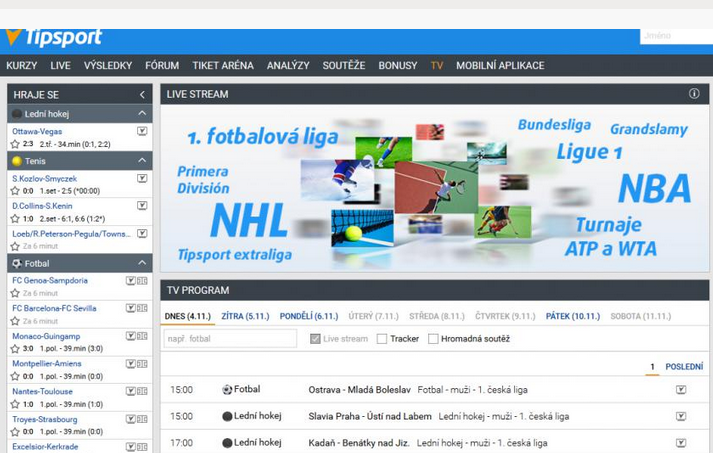Open SOUTĚŽE in navigation
Image resolution: width=713 pixels, height=453 pixels.
[344, 65]
